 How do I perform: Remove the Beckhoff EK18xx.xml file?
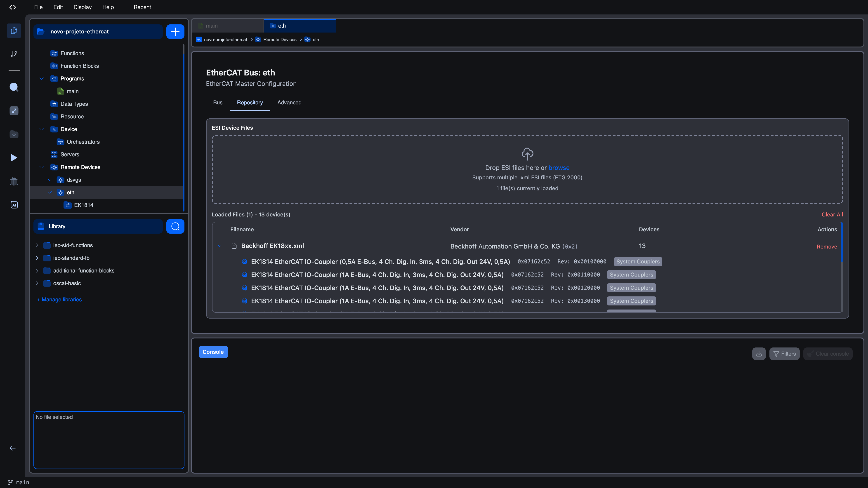(x=827, y=246)
